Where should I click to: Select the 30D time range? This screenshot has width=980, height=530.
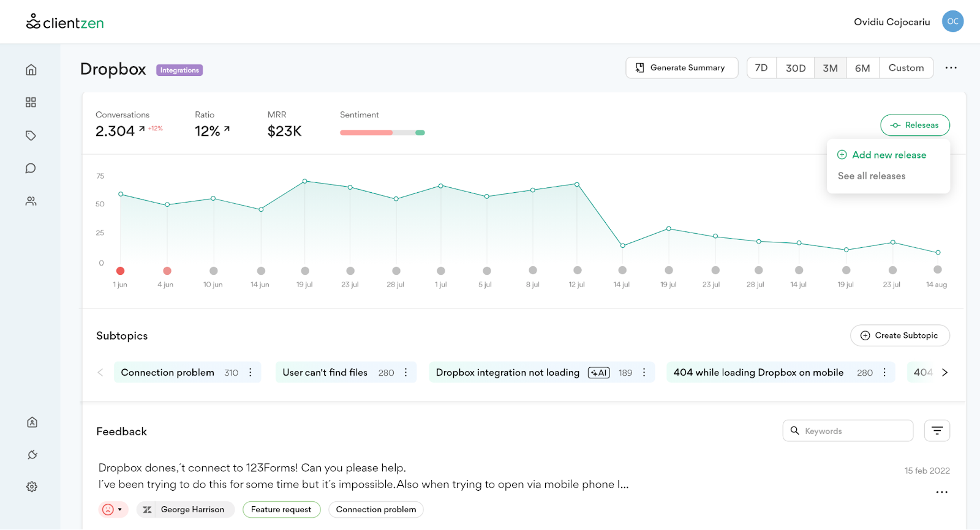796,68
